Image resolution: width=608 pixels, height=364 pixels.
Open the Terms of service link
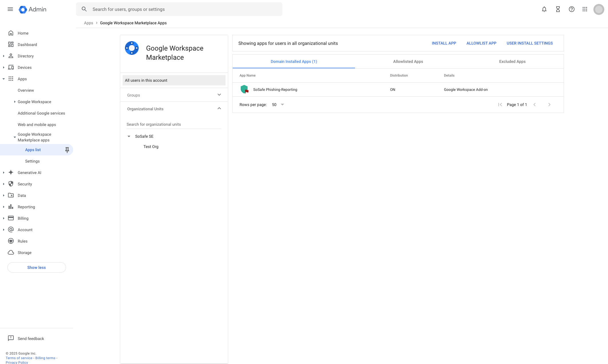19,358
